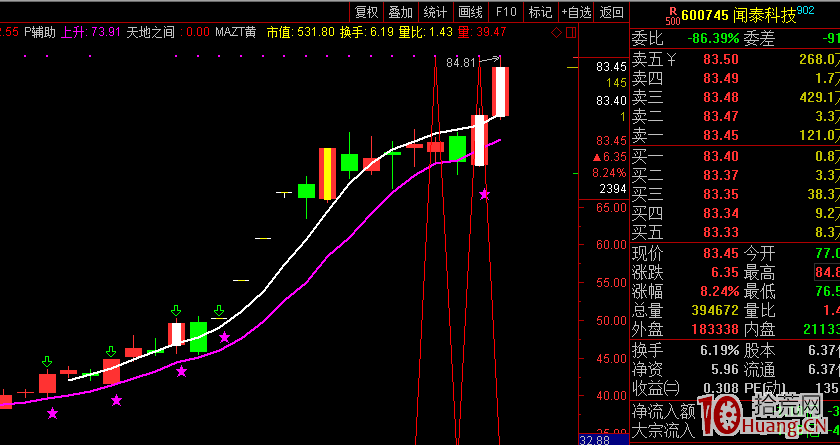Click the P辅助 indicator label
The width and height of the screenshot is (840, 445).
pos(40,33)
